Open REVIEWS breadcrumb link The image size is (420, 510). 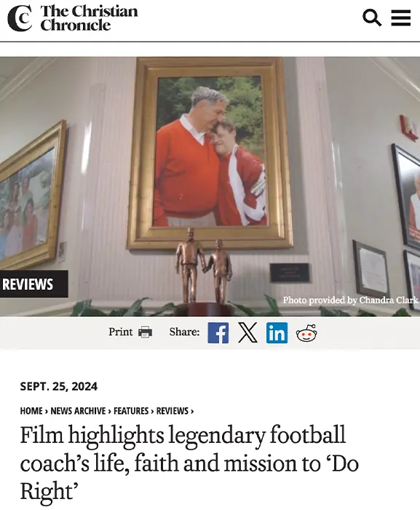click(173, 411)
